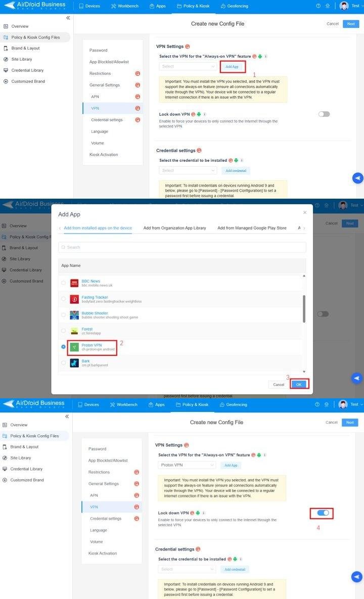Image resolution: width=364 pixels, height=599 pixels.
Task: Select the Bubble Shooter radio button
Action: [63, 315]
